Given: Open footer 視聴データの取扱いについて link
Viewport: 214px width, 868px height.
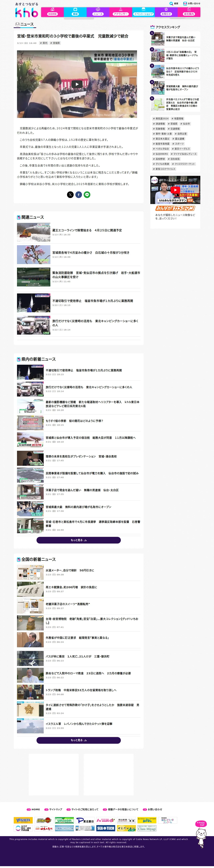Looking at the screenshot, I should [x=120, y=809].
